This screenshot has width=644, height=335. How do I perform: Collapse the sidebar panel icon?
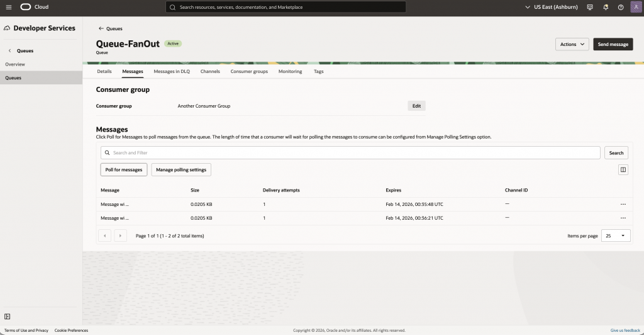point(7,317)
